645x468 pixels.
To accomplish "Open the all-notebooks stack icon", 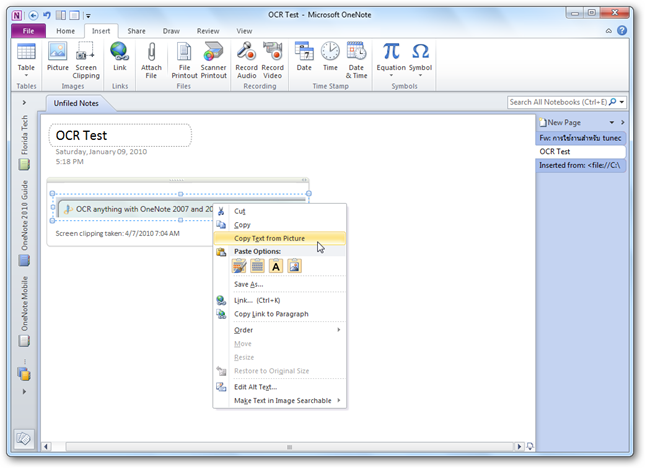I will (24, 373).
